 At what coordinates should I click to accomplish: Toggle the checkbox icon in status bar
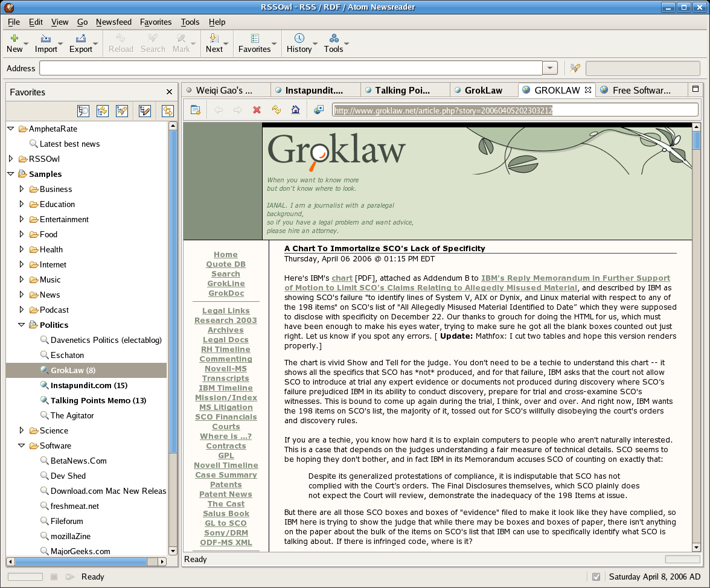(x=596, y=577)
